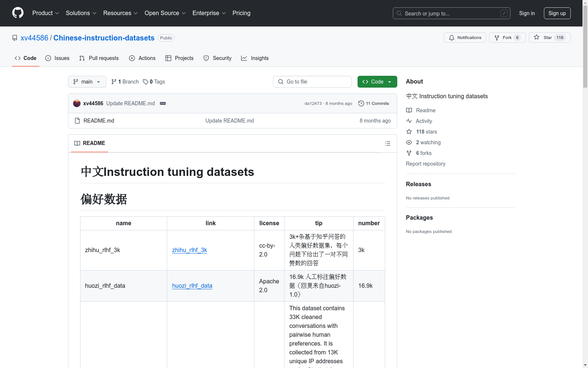Image resolution: width=588 pixels, height=368 pixels.
Task: Open the GitHub home logo
Action: pyautogui.click(x=18, y=13)
